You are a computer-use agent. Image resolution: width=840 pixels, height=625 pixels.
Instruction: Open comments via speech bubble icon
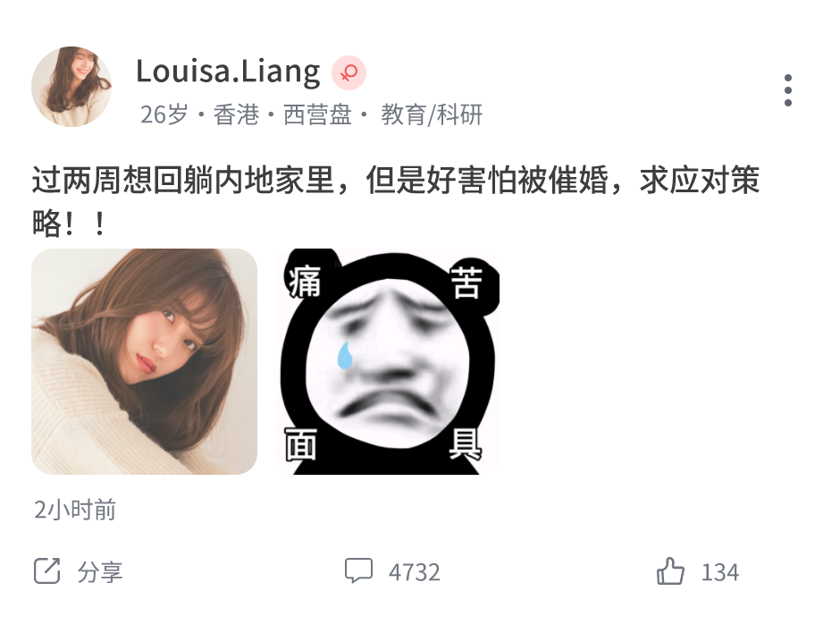click(358, 570)
